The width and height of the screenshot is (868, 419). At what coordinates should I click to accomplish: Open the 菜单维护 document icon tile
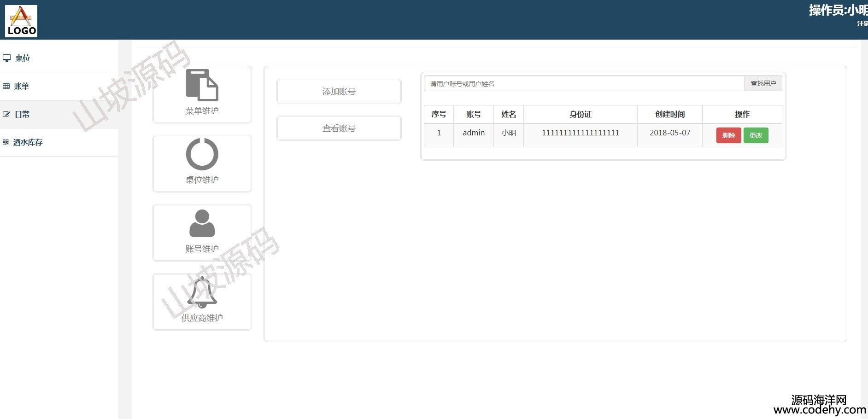point(202,94)
